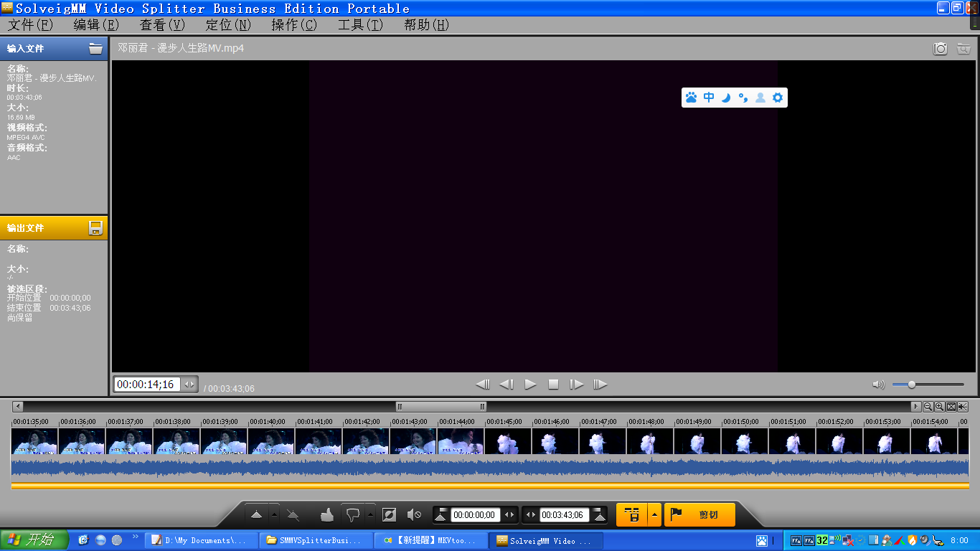The height and width of the screenshot is (551, 980).
Task: Open the 工具(T) menu
Action: [360, 24]
